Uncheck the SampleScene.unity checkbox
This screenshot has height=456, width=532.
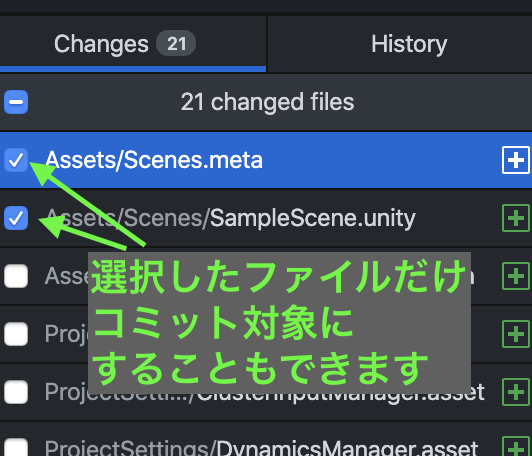(x=16, y=218)
